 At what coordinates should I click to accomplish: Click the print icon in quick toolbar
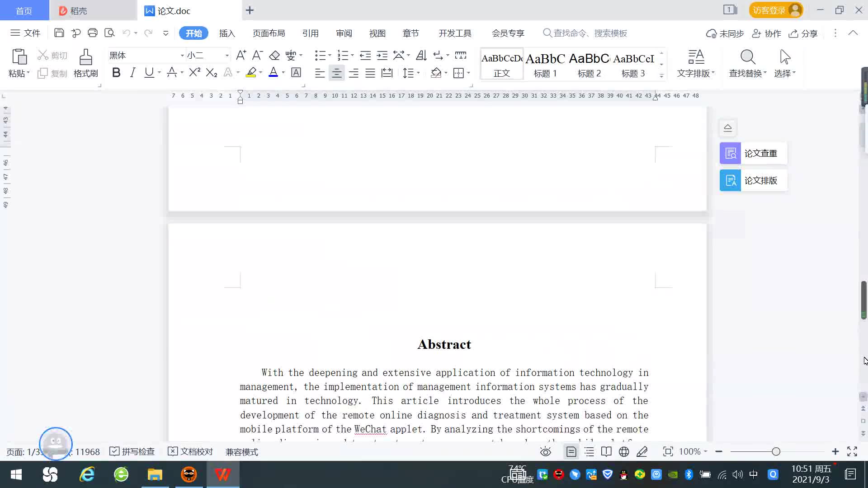pos(93,33)
